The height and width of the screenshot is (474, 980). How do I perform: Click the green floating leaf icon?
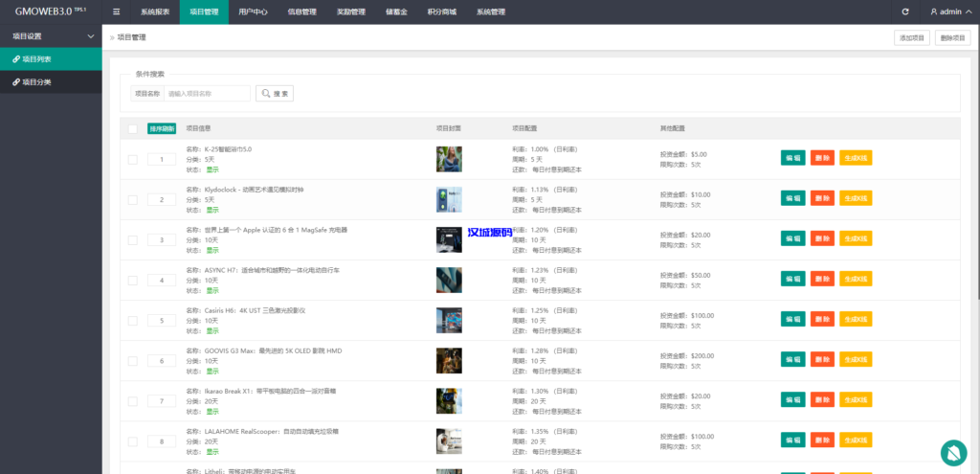pyautogui.click(x=953, y=452)
